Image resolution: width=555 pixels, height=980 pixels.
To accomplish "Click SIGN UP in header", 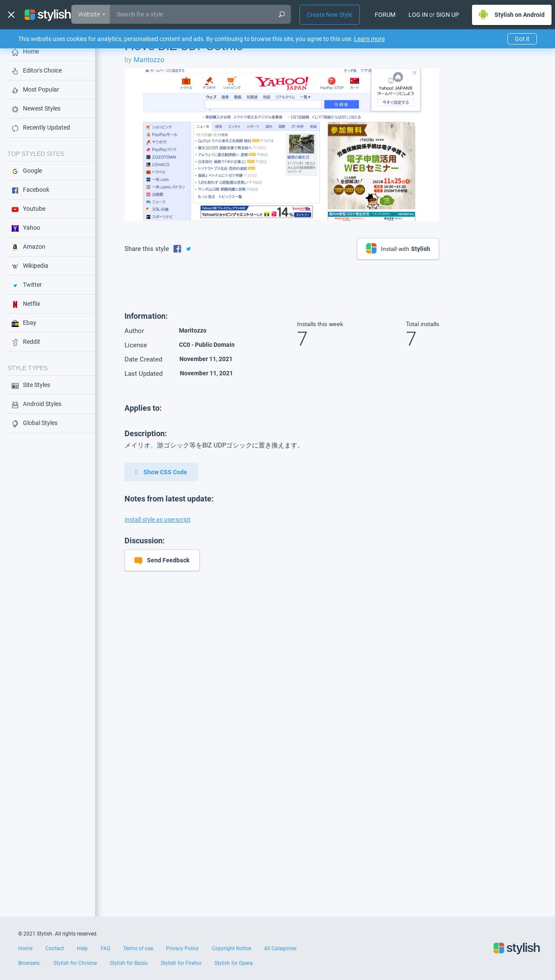I will 447,15.
